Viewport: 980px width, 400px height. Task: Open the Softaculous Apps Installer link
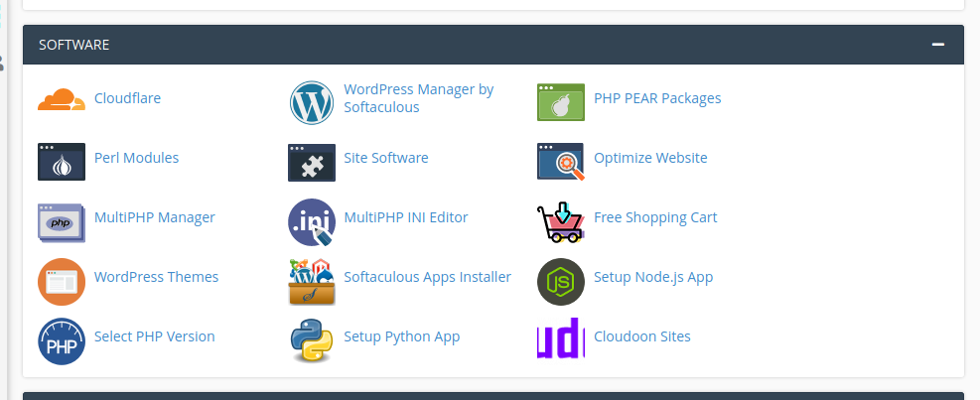428,277
